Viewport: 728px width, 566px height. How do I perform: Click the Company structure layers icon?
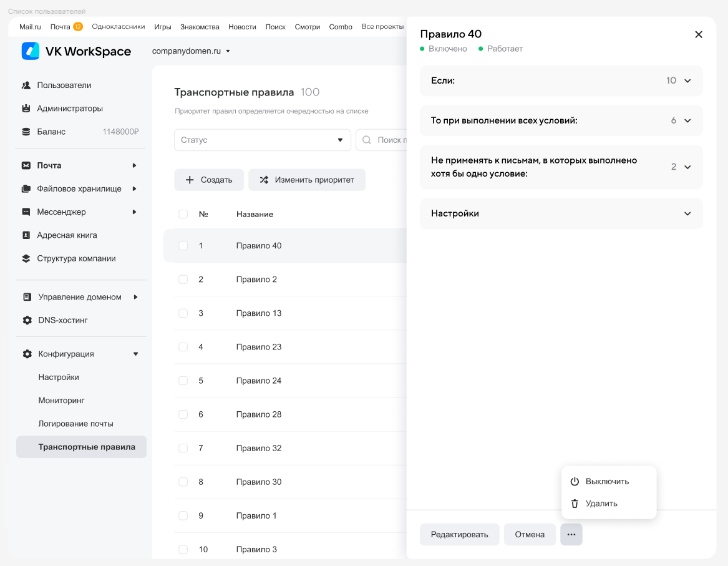pos(26,258)
